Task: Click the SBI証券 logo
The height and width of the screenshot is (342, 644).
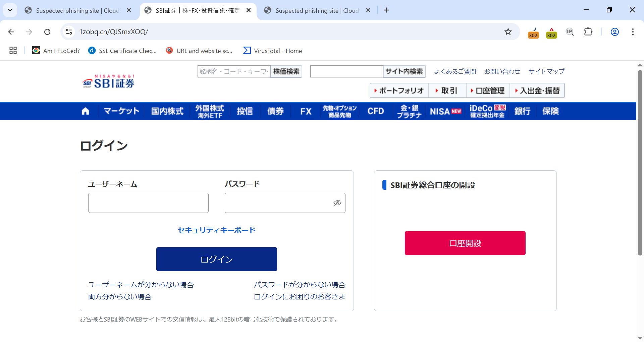Action: point(108,81)
